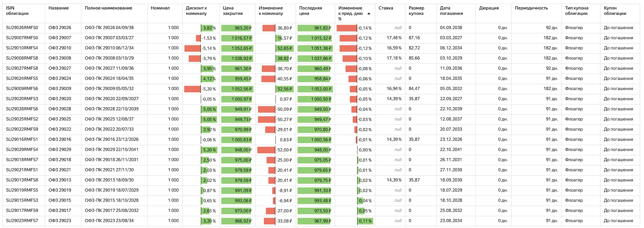Sort by the Ставка column header
This screenshot has height=228, width=644.
pyautogui.click(x=386, y=8)
